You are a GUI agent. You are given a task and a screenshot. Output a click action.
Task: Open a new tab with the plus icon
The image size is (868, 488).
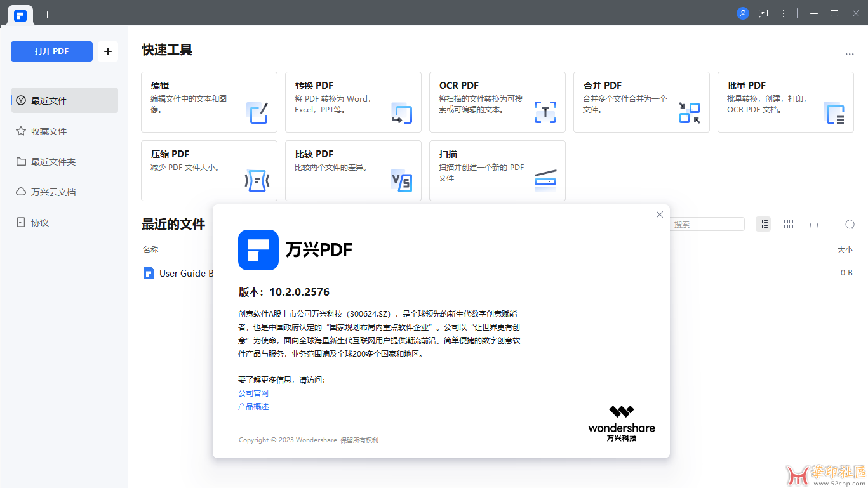coord(47,15)
